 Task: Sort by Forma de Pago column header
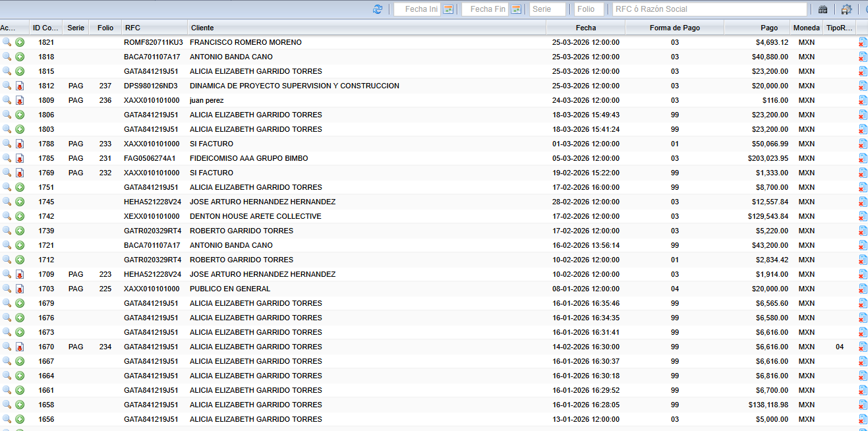(x=674, y=28)
